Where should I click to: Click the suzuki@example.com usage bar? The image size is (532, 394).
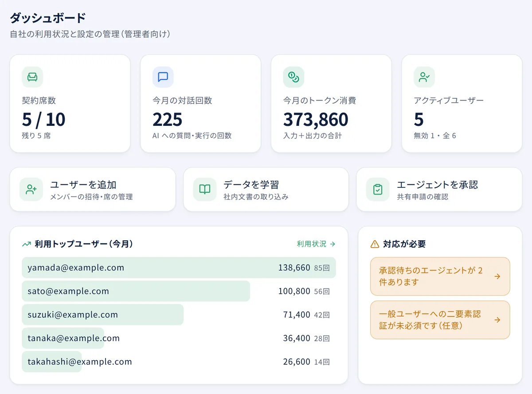point(103,315)
